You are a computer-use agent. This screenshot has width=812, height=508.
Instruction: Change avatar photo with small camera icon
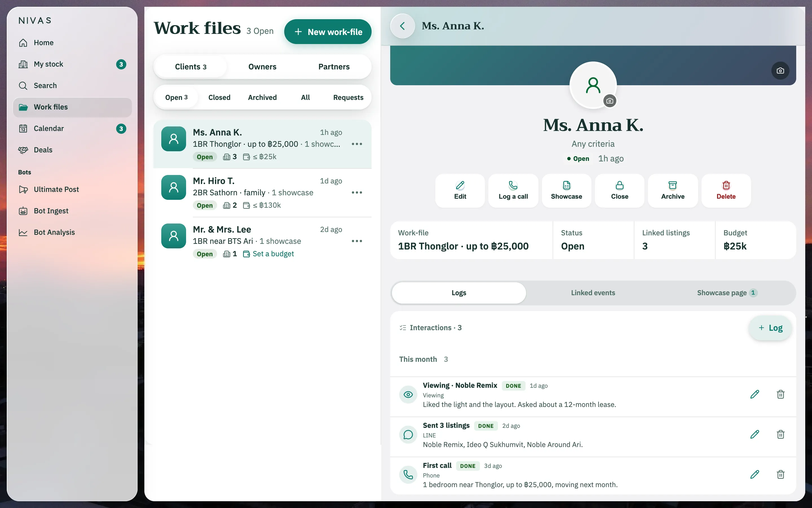tap(610, 101)
